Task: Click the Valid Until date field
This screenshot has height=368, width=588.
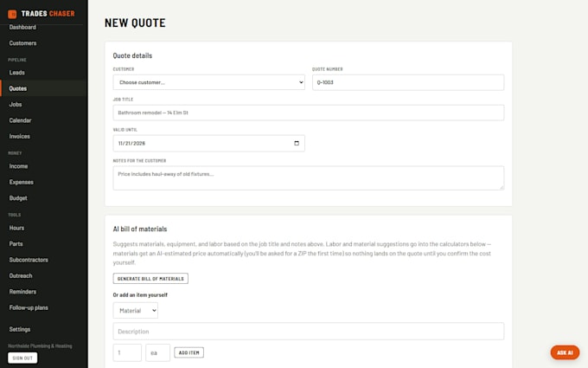Action: (209, 143)
